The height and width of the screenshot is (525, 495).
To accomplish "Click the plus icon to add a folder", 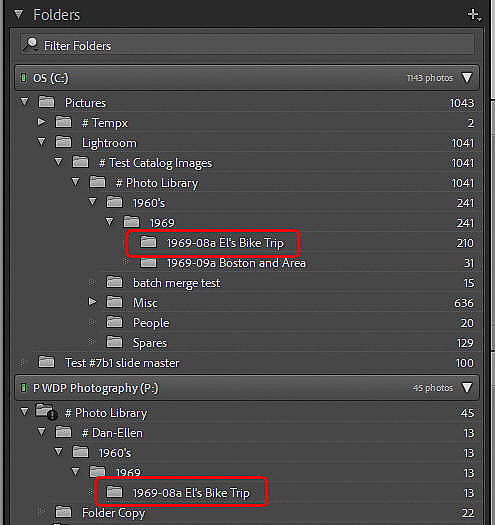I will point(474,15).
